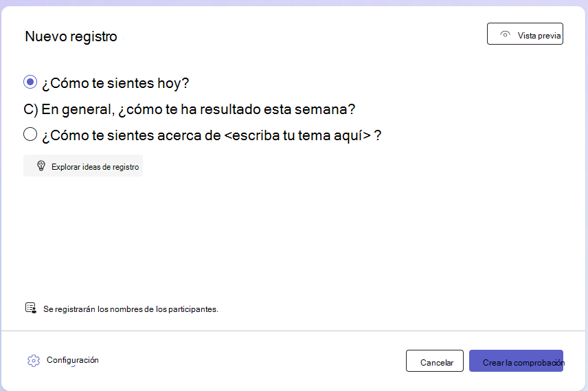Open the Vista previa preview
Image resolution: width=588 pixels, height=391 pixels.
point(525,34)
